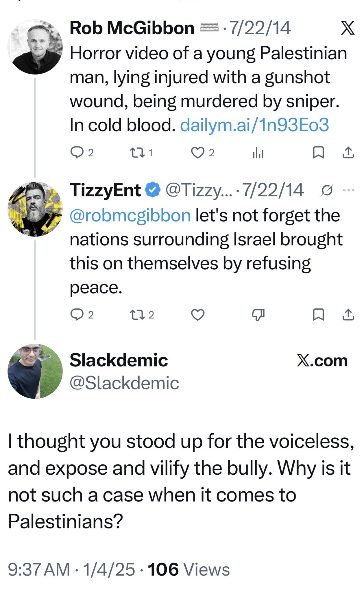The width and height of the screenshot is (364, 592).
Task: Share Rob McGibbon's tweet
Action: click(348, 153)
